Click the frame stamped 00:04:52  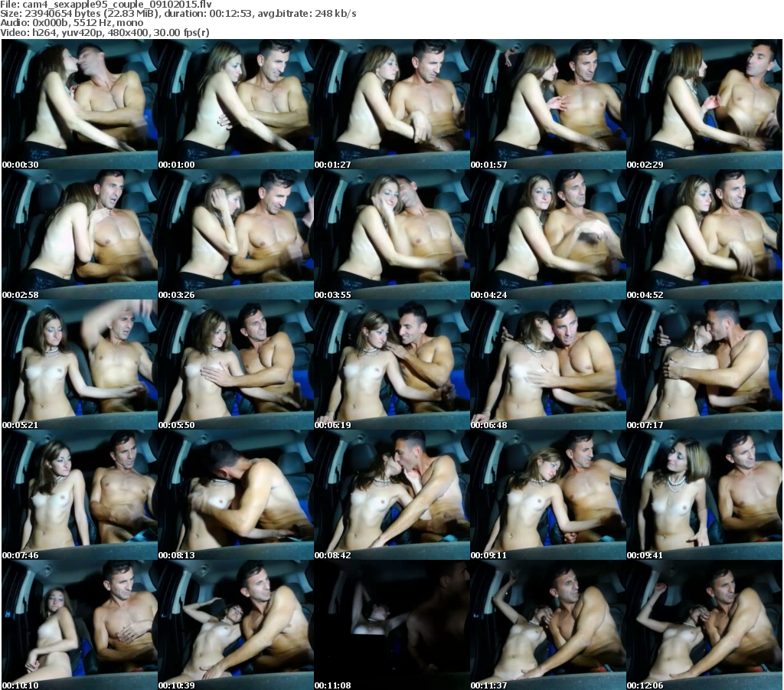pos(704,234)
